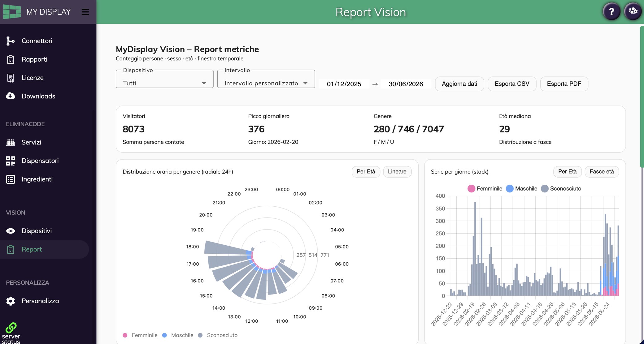Click the Intervallo dropdown arrow

coord(305,83)
